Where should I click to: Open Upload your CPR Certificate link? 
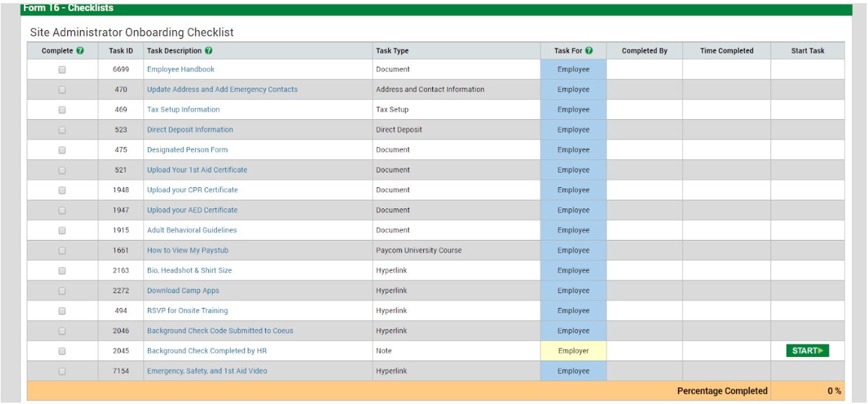192,190
